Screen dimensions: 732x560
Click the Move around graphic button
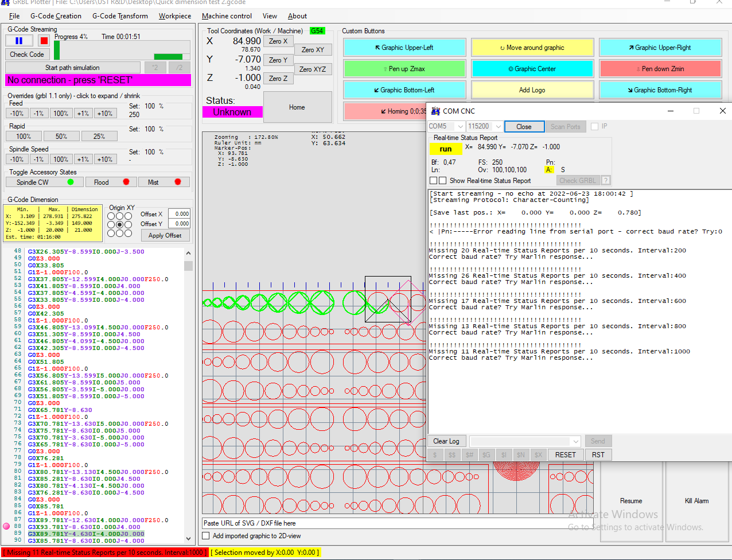(x=532, y=48)
